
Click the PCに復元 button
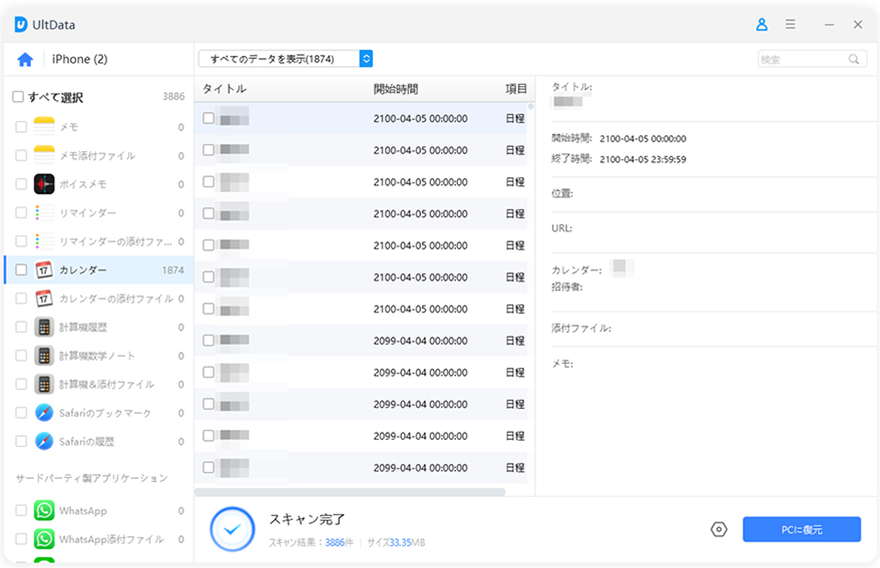pos(801,529)
